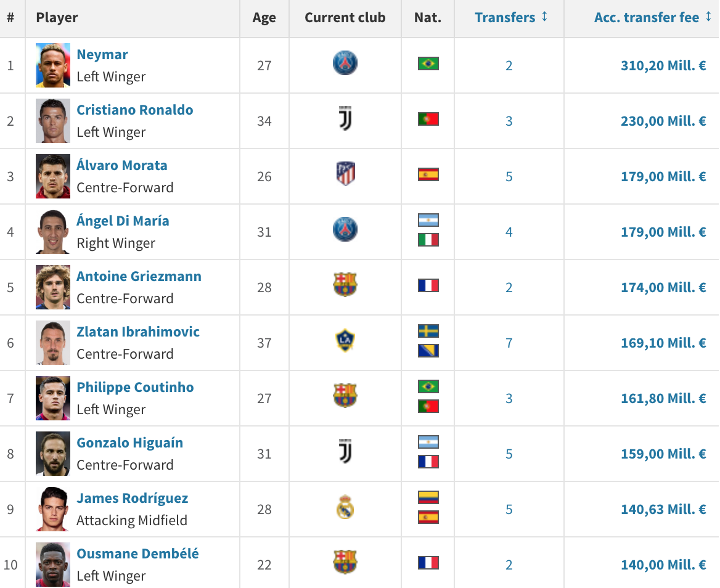Click Gonzalo Higuaín's 159,00 Mill. € fee
The width and height of the screenshot is (720, 588).
pyautogui.click(x=663, y=454)
